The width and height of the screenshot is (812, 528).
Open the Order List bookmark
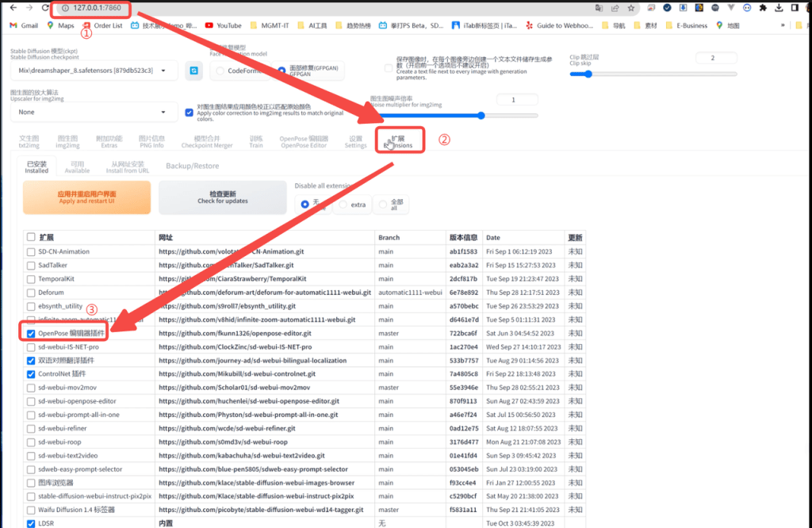(102, 25)
